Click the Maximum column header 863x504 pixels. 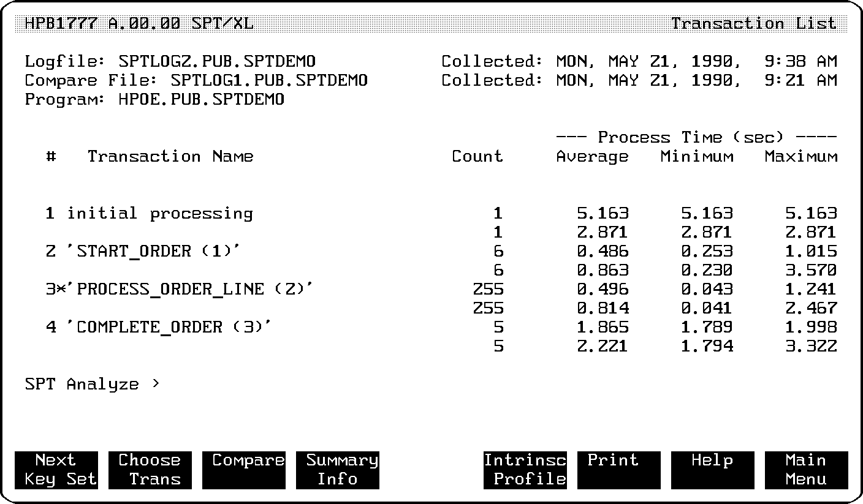pos(800,157)
